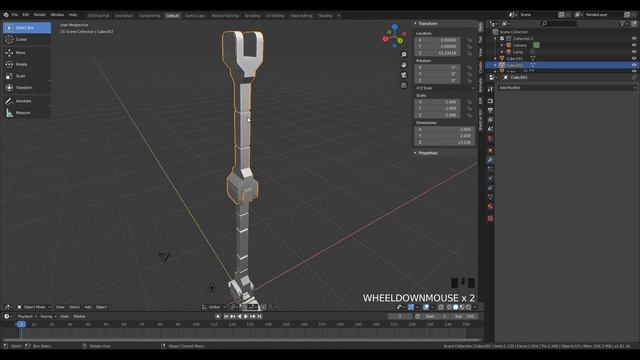Open the viewport Select menu
Viewport: 640px width, 360px height.
pyautogui.click(x=74, y=307)
